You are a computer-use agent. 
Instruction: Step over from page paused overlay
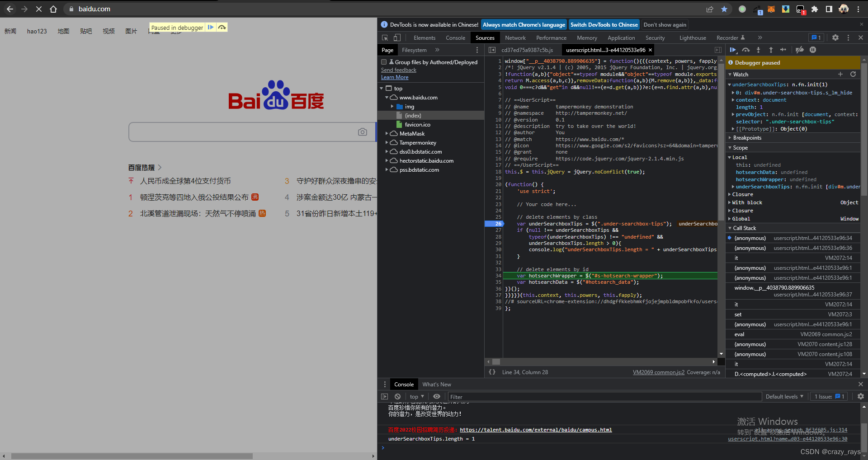click(x=222, y=28)
